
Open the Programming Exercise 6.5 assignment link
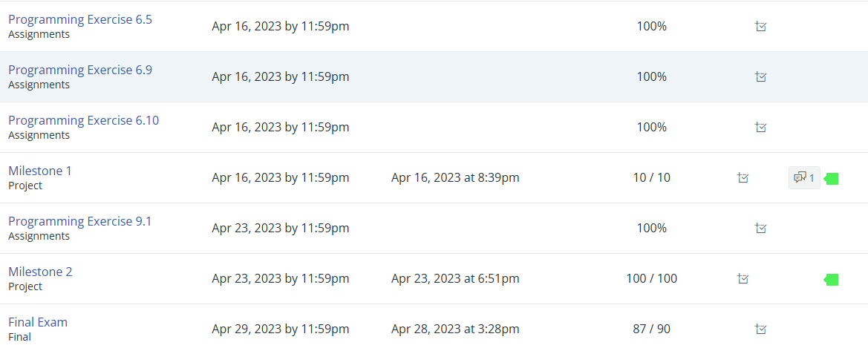(80, 19)
